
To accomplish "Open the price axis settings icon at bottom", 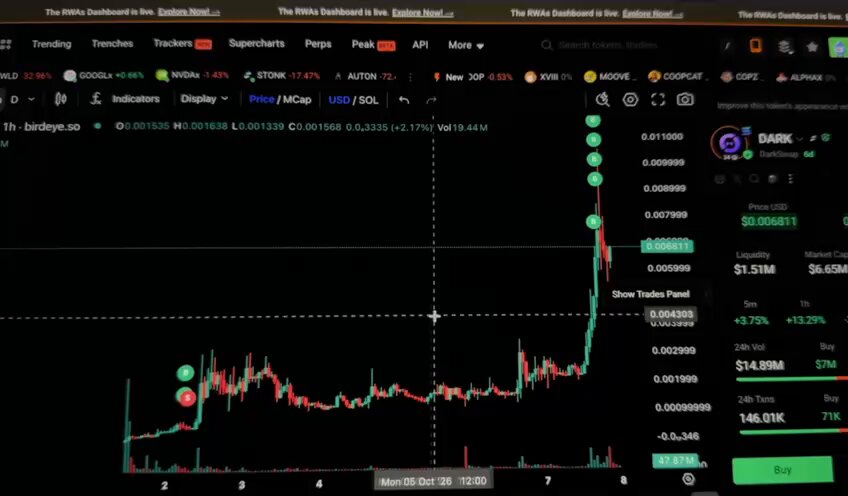I will click(688, 479).
